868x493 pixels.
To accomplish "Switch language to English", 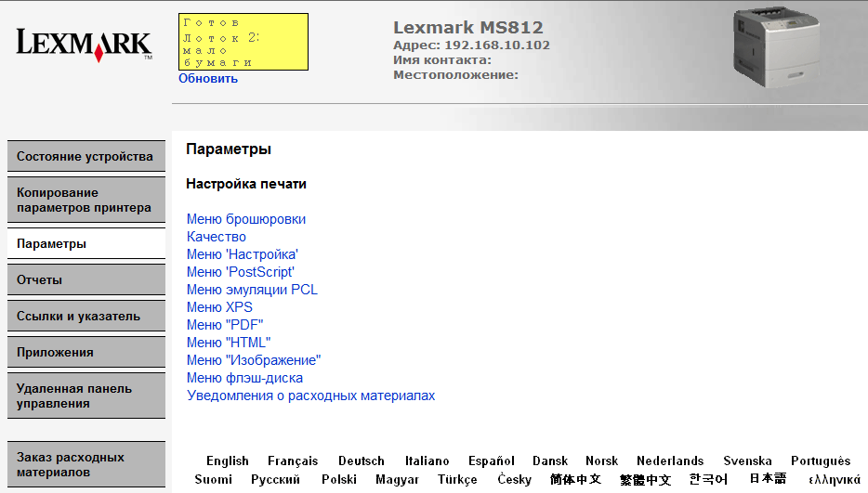I will coord(228,461).
